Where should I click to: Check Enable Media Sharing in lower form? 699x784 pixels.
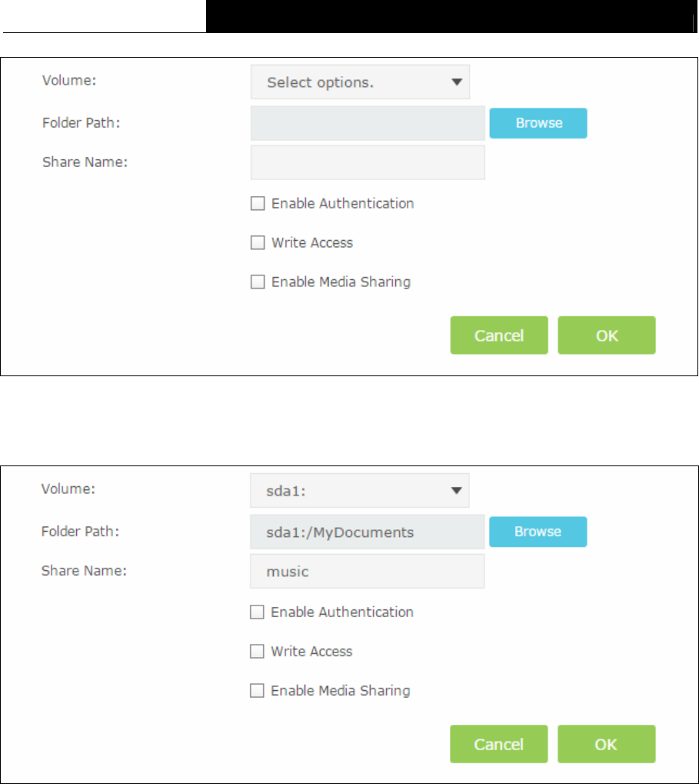point(257,690)
